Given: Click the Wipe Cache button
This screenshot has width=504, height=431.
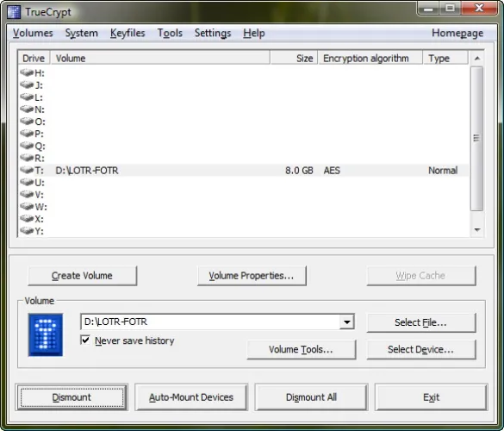Looking at the screenshot, I should click(x=421, y=276).
